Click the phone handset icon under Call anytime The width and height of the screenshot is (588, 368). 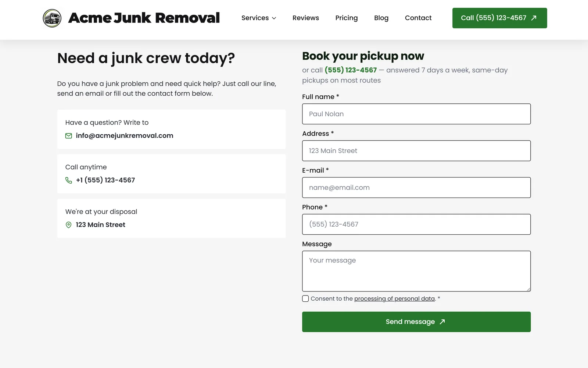(69, 180)
